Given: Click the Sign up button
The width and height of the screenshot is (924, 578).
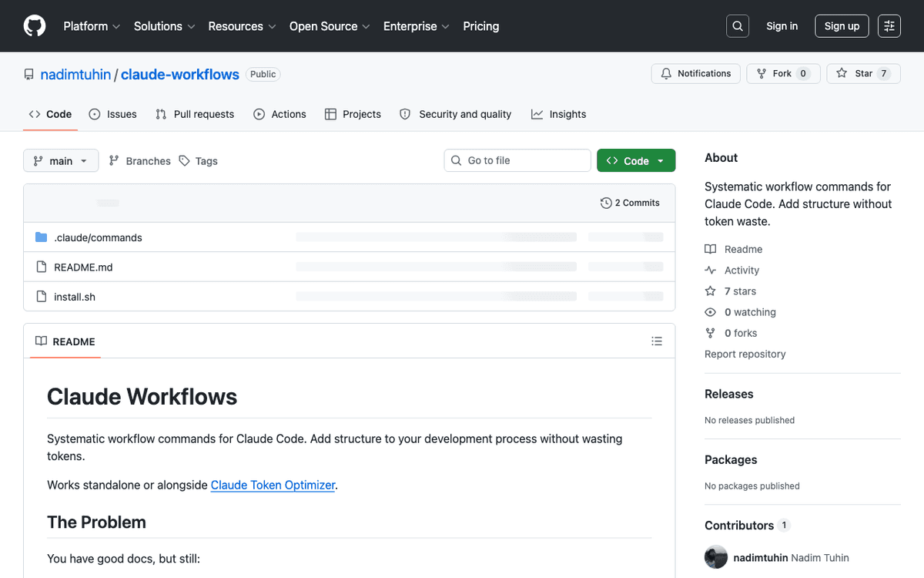Looking at the screenshot, I should (x=842, y=26).
